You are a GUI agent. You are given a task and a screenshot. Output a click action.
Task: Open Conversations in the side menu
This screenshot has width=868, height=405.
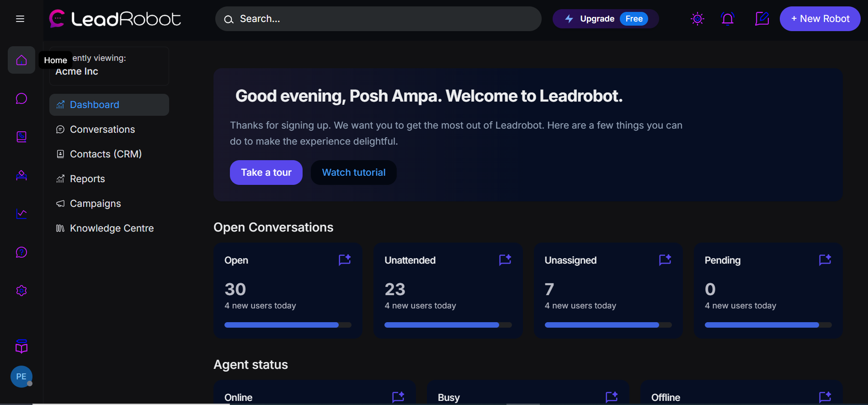pyautogui.click(x=109, y=130)
